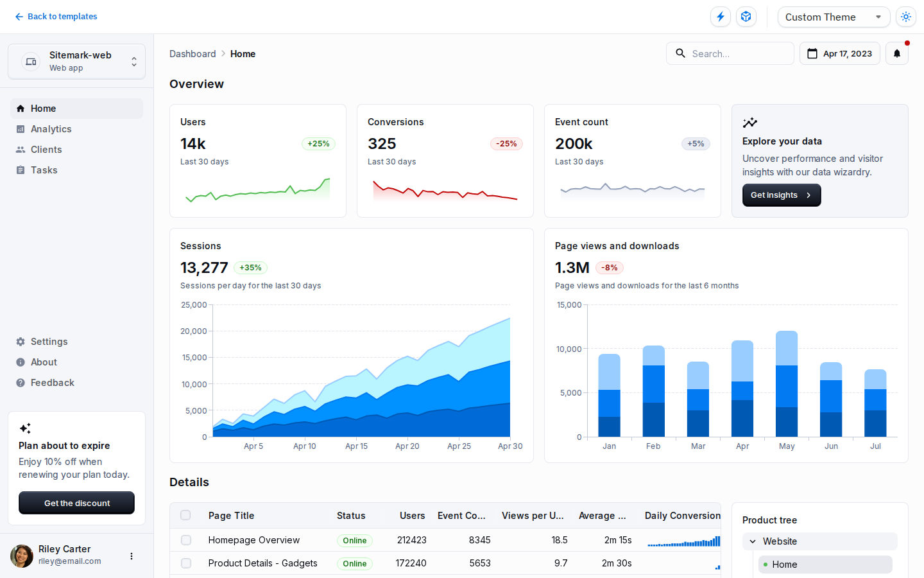Click the back arrow icon beside Back to templates
The image size is (924, 578).
[x=19, y=17]
